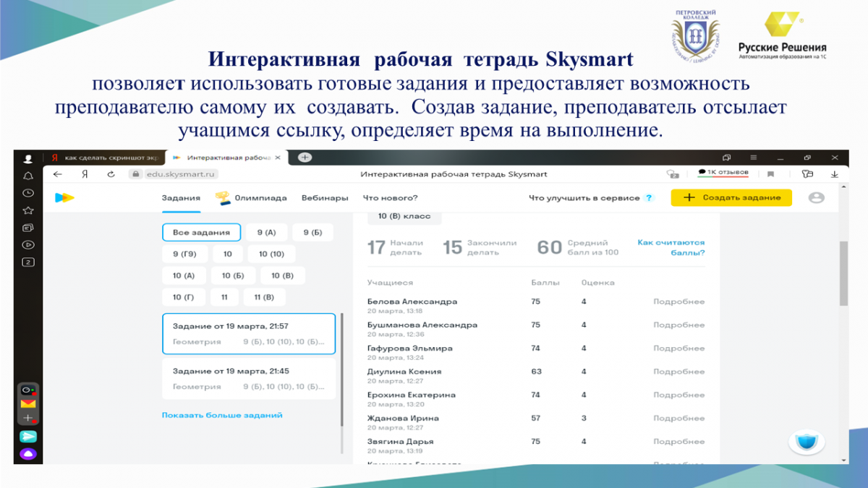868x488 pixels.
Task: Open favorites star in browser sidebar
Action: click(x=28, y=210)
